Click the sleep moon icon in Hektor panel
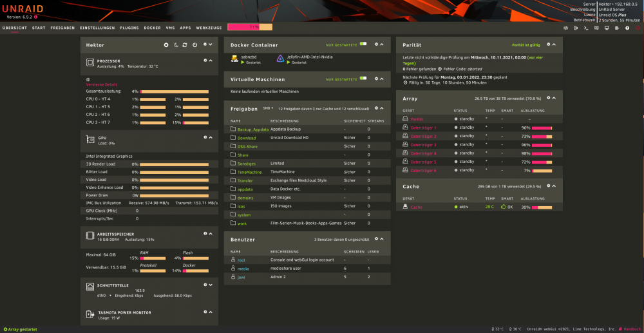The image size is (644, 333). [x=176, y=44]
